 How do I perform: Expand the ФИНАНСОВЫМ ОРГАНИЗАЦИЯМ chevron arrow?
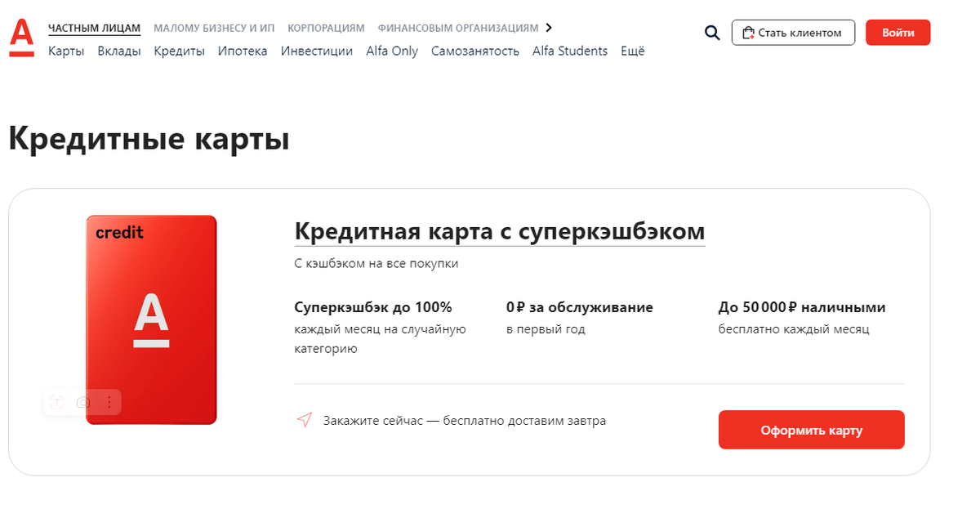tap(548, 27)
